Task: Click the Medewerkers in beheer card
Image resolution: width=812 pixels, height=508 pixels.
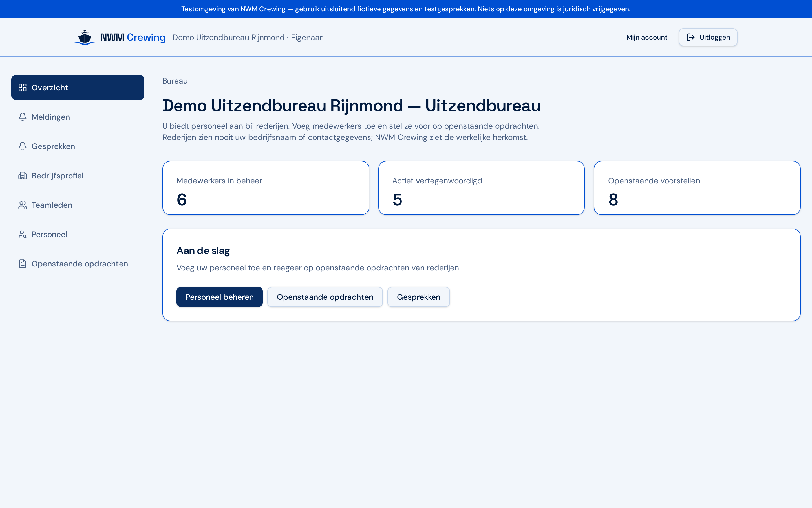Action: pos(266,188)
